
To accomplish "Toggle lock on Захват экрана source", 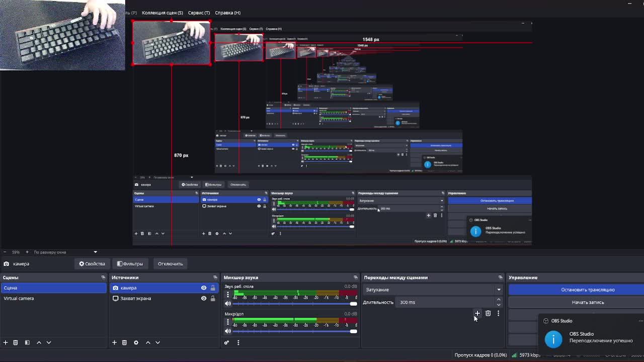I will click(213, 299).
